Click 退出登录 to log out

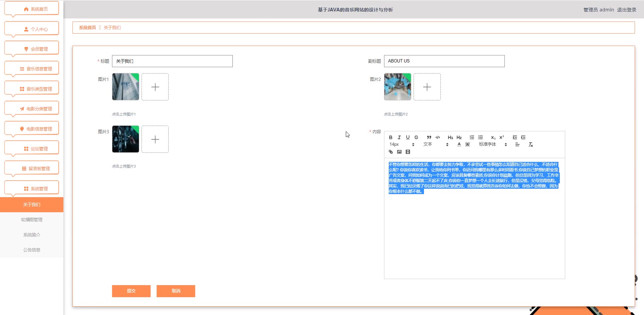pos(627,10)
